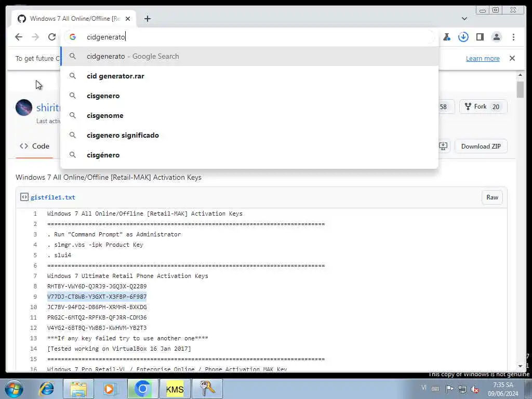Open Windows Explorer folder in taskbar
532x399 pixels.
pyautogui.click(x=78, y=389)
